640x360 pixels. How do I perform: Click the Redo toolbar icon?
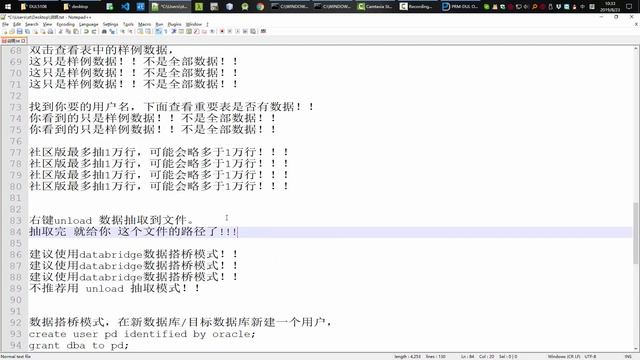click(x=94, y=31)
